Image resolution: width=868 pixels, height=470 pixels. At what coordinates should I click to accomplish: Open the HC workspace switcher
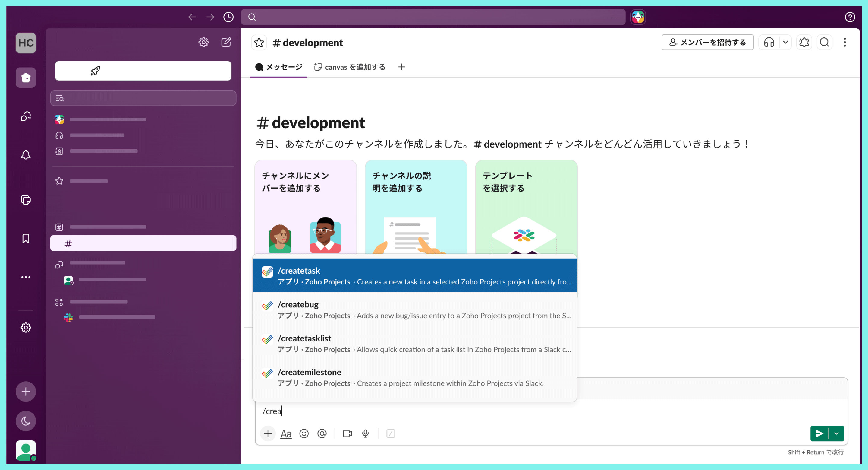click(x=26, y=43)
